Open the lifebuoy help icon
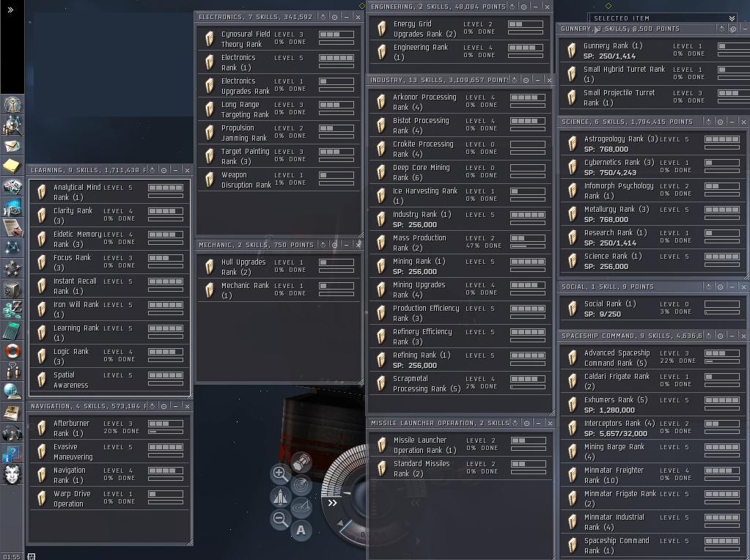 click(12, 350)
